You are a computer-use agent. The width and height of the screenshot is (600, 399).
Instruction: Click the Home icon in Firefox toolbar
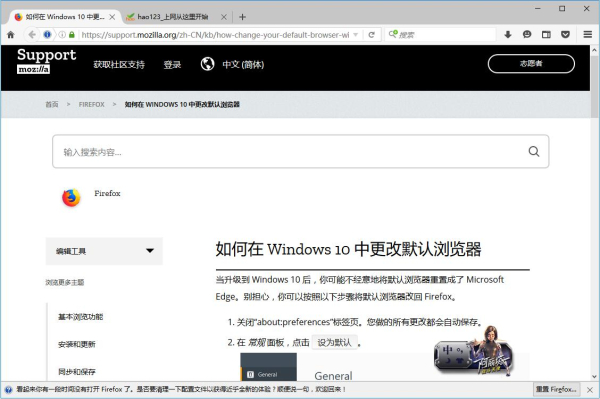tap(11, 35)
